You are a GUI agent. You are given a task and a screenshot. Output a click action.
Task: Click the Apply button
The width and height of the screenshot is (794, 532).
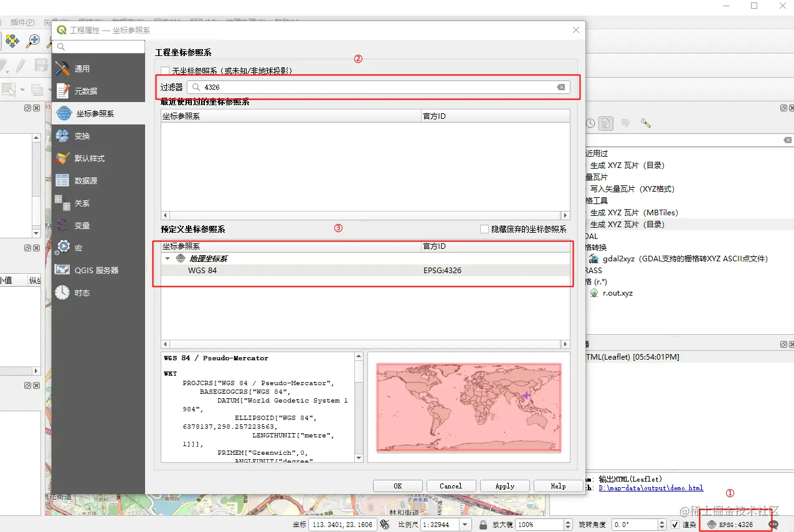point(504,486)
